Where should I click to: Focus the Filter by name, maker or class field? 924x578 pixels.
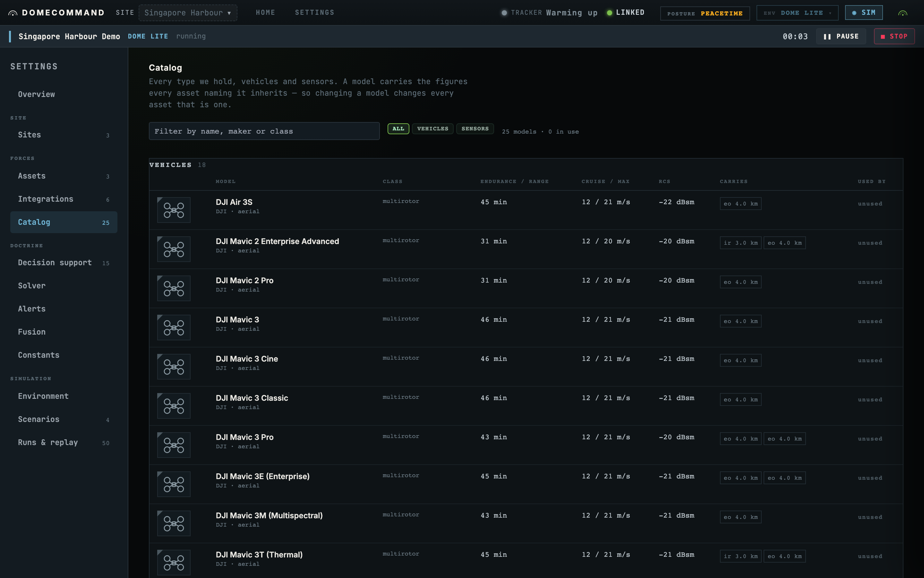pyautogui.click(x=264, y=131)
